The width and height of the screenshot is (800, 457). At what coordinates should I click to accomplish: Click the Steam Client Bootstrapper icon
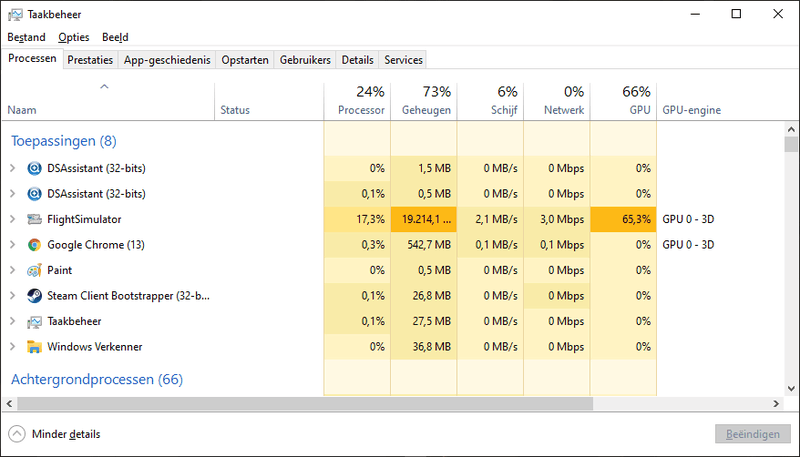[34, 296]
